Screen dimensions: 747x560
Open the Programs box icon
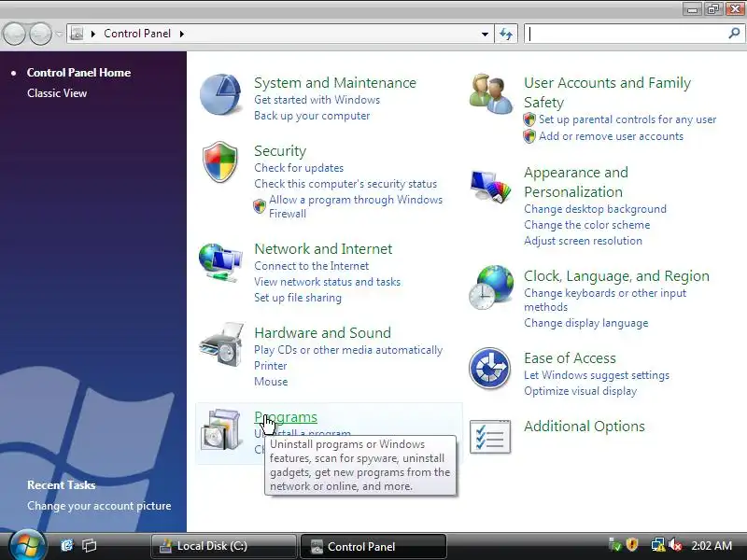[x=220, y=429]
